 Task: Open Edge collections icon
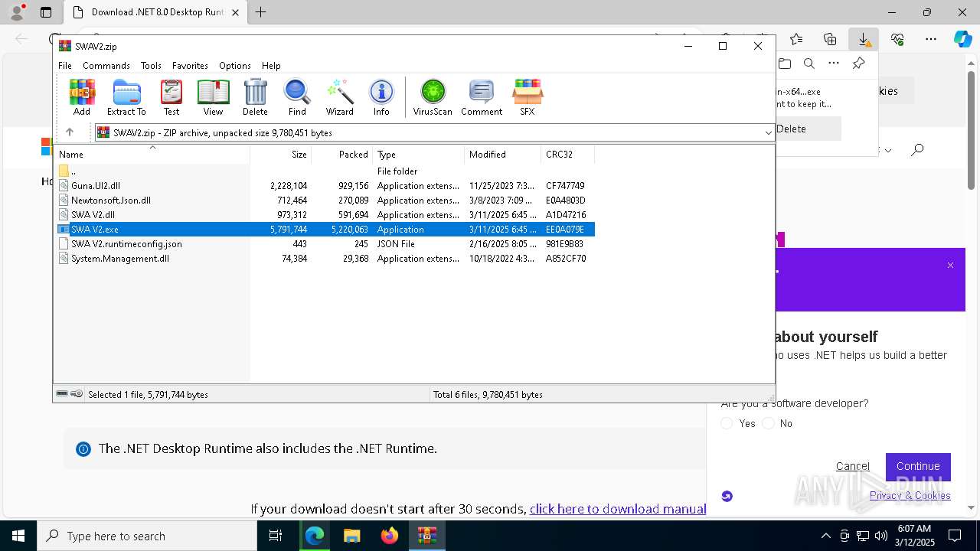(x=830, y=39)
